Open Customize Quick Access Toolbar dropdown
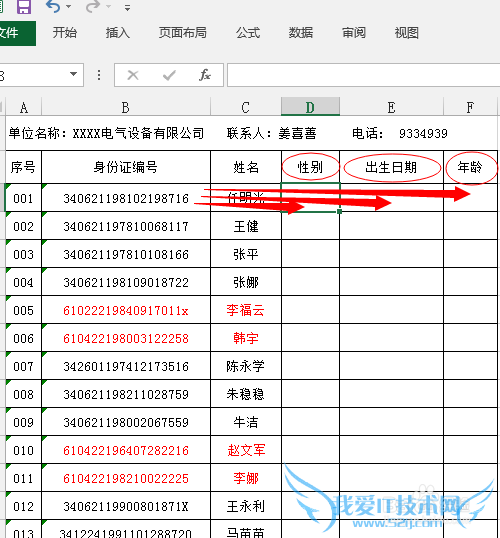500x538 pixels. click(127, 8)
